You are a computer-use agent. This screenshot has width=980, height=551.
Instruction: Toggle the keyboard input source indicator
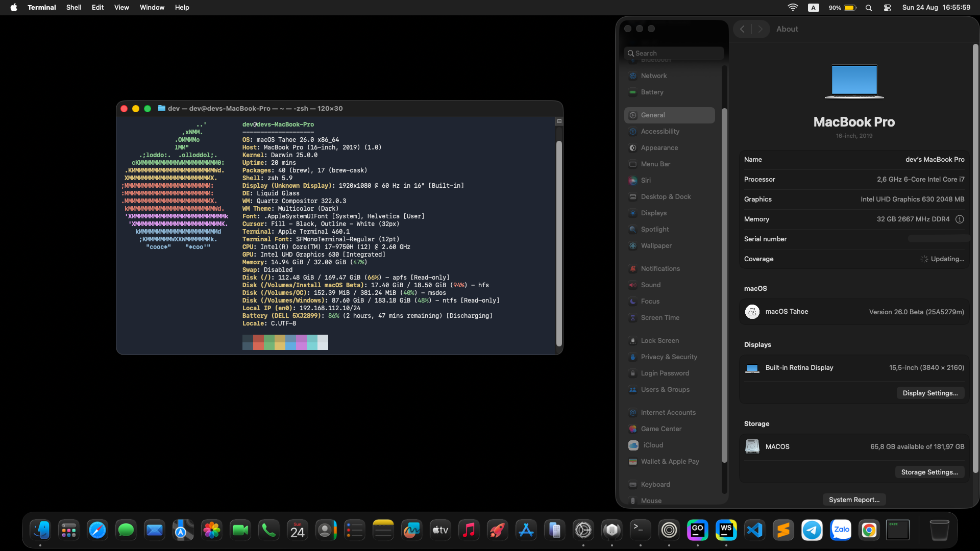click(x=814, y=8)
